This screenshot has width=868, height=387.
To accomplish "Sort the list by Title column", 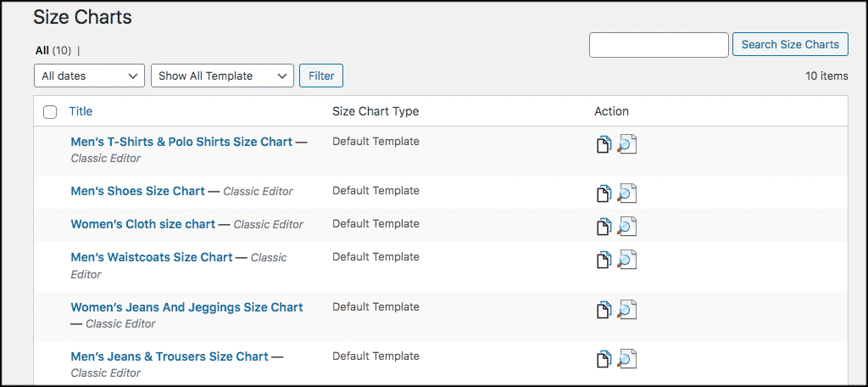I will [81, 111].
